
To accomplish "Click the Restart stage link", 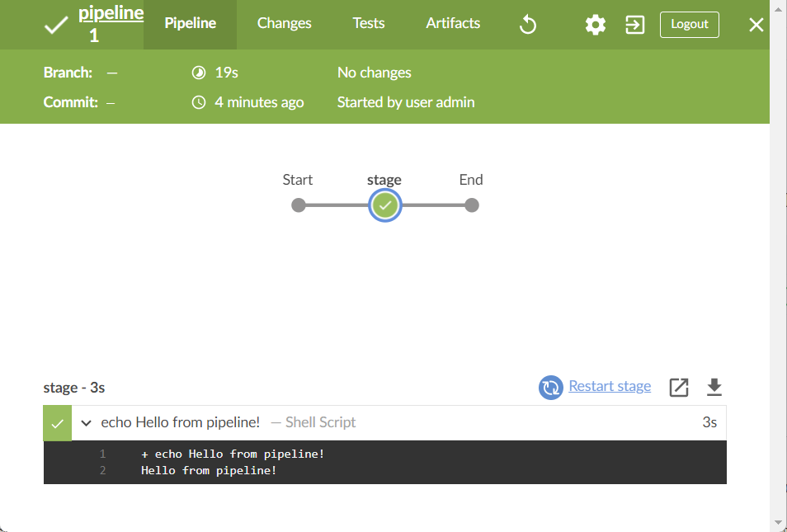I will click(610, 386).
